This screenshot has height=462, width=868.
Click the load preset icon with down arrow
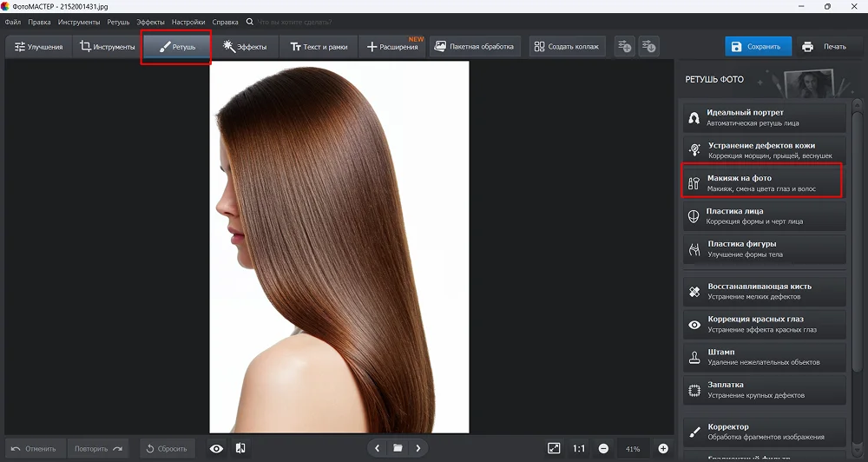(648, 47)
